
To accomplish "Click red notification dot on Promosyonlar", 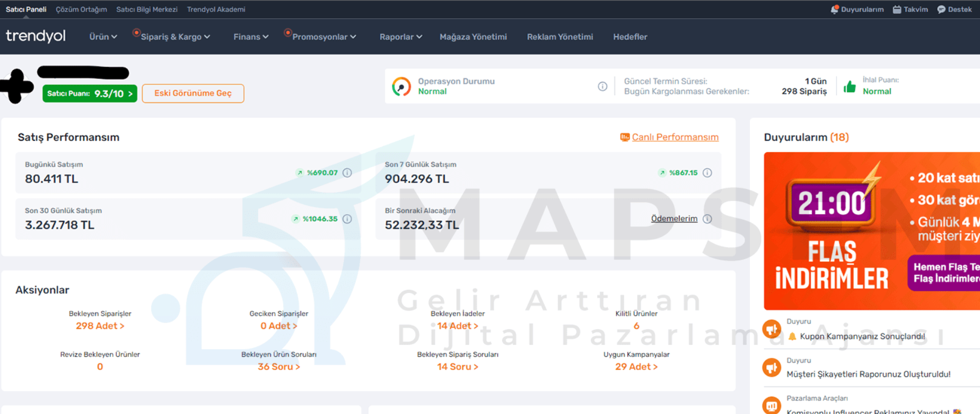I will pyautogui.click(x=288, y=32).
